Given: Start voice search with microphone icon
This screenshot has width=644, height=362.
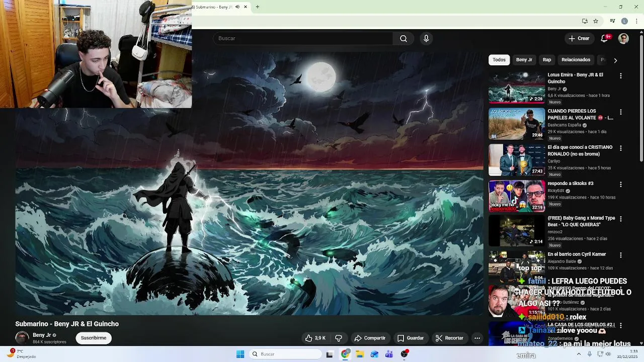Looking at the screenshot, I should click(x=426, y=38).
